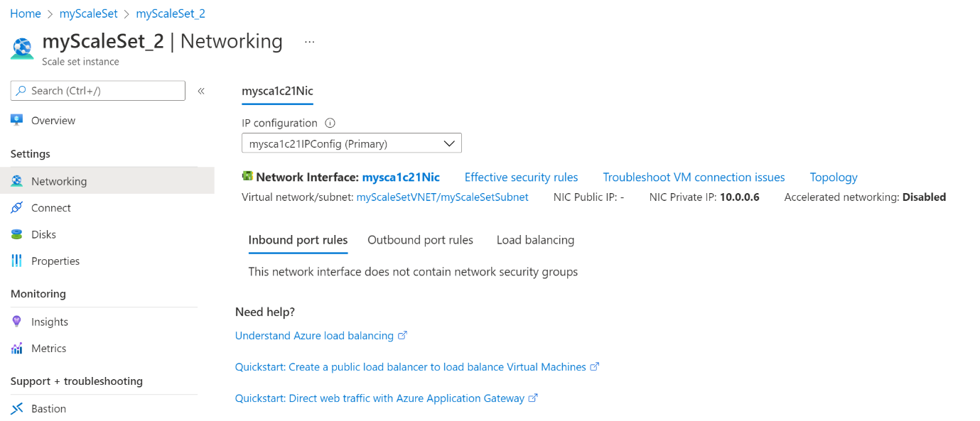Collapse the sidebar with double chevron
Viewport: 980px width, 421px height.
click(201, 91)
